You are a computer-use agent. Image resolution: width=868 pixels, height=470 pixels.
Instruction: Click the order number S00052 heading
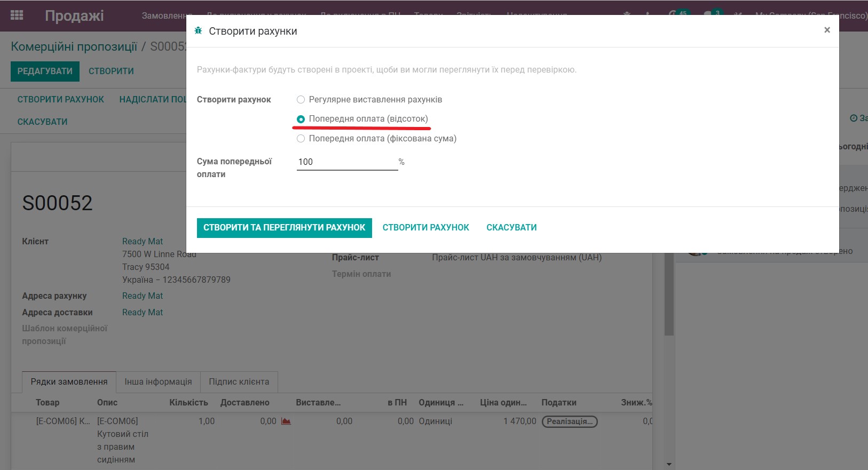[57, 203]
